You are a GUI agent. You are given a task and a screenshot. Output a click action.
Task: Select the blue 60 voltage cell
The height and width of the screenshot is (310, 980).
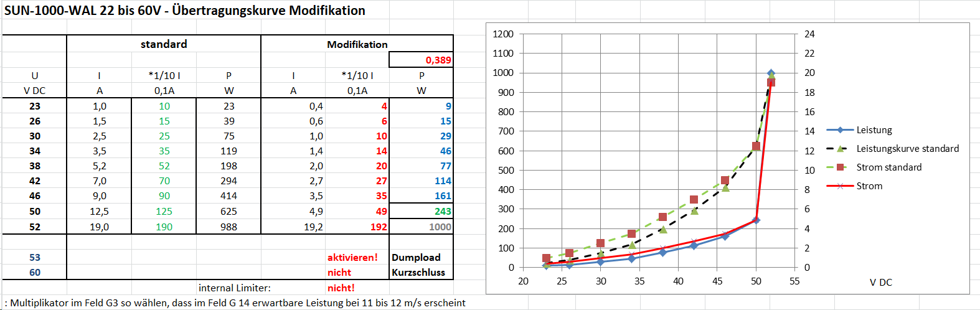(x=35, y=273)
